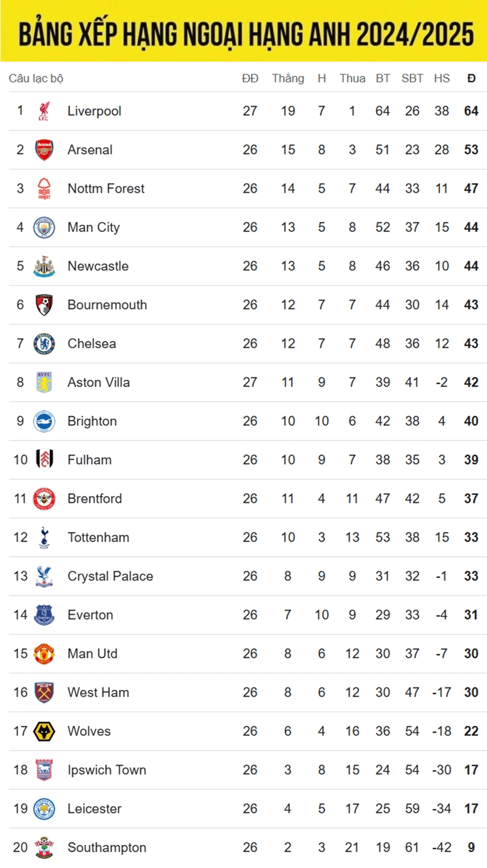The height and width of the screenshot is (868, 487).
Task: Click the Câu lạc bộ header
Action: click(x=36, y=78)
